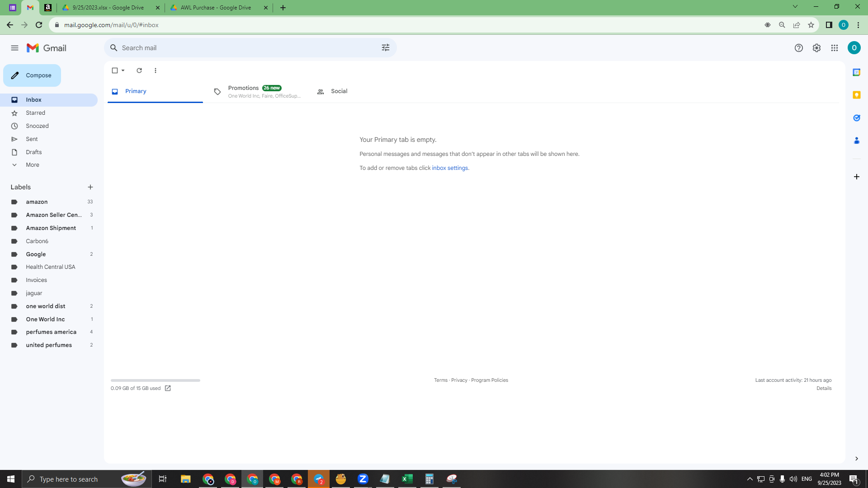
Task: Open the Health Central USA label
Action: (49, 267)
